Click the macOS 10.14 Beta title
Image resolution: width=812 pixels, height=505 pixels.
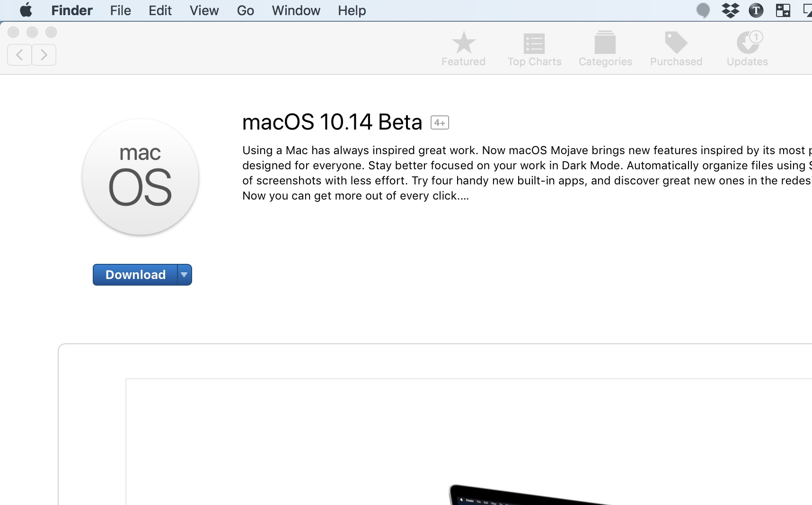[332, 122]
